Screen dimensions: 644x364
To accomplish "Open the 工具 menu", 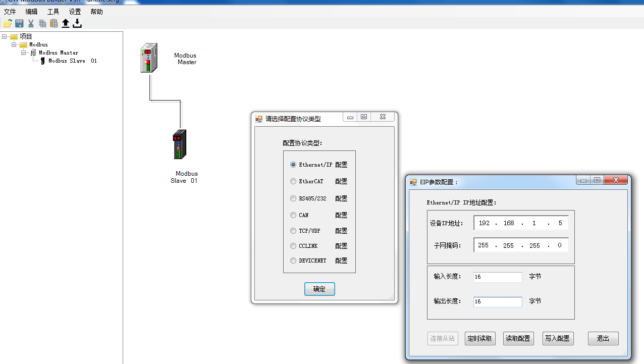I will [x=53, y=12].
